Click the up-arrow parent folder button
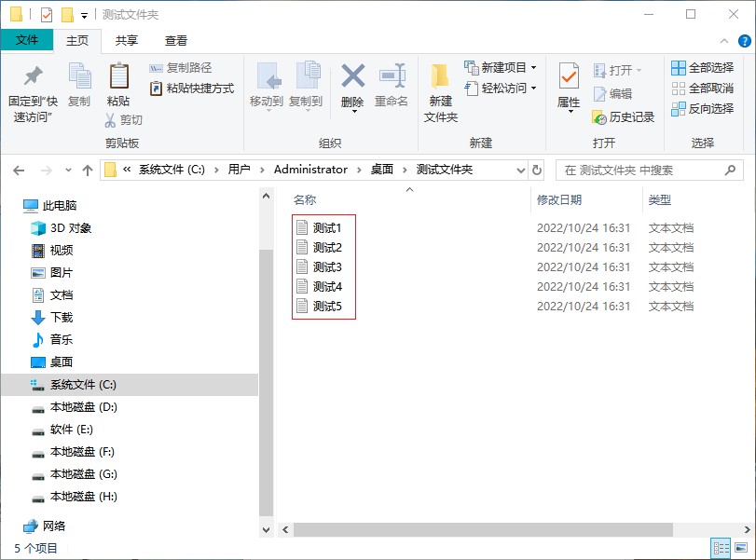756x560 pixels. [x=88, y=170]
